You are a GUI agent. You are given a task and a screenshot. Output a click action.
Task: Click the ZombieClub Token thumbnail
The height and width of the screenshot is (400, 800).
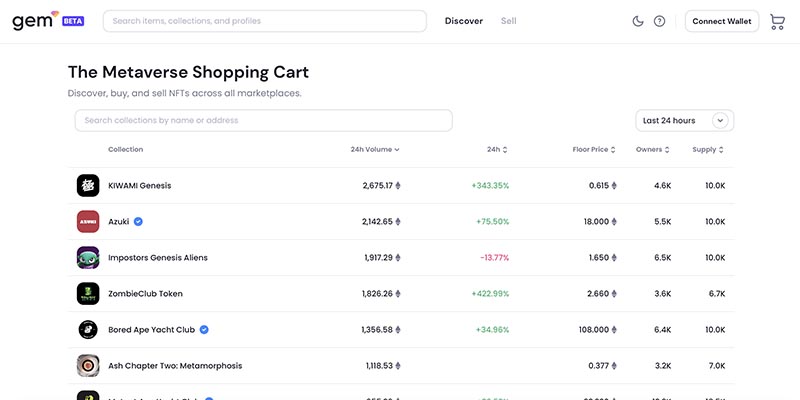(x=88, y=293)
